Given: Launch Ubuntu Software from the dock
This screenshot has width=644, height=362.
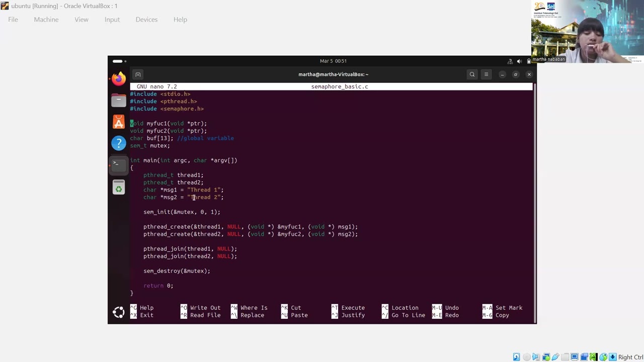Looking at the screenshot, I should [x=119, y=122].
